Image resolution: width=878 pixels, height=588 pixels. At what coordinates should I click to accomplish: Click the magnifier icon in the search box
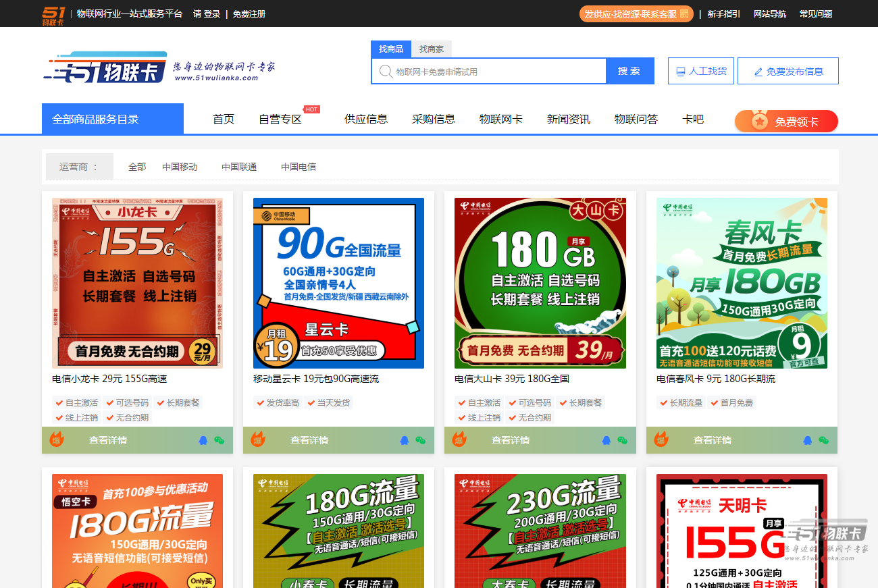tap(386, 71)
